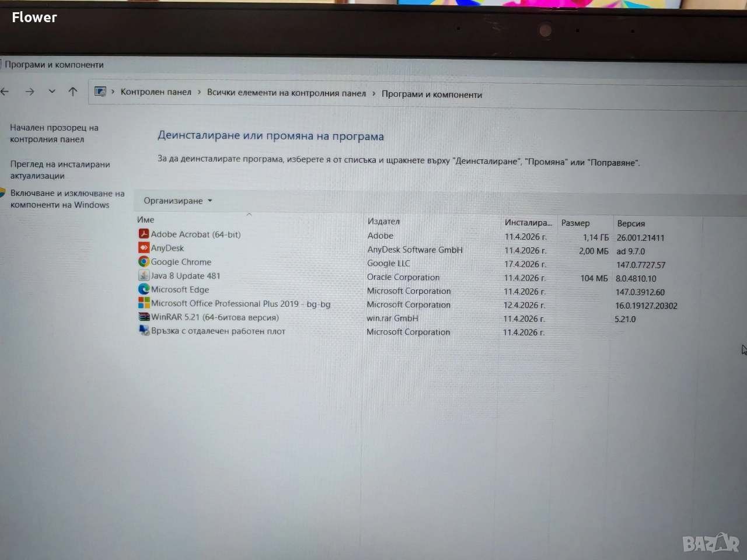Click the Връзка с отдалечен работен плот icon

tap(144, 331)
